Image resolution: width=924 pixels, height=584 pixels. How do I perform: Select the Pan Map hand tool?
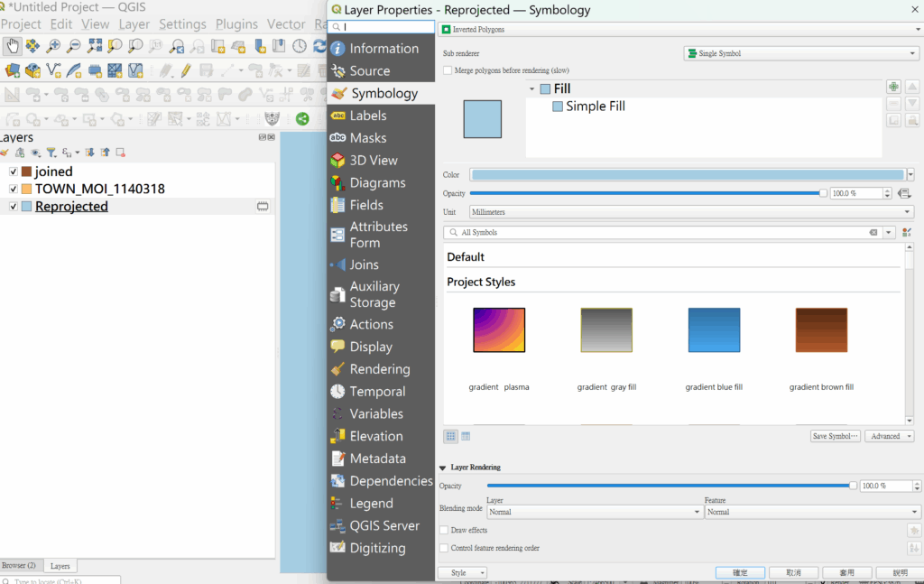click(12, 46)
